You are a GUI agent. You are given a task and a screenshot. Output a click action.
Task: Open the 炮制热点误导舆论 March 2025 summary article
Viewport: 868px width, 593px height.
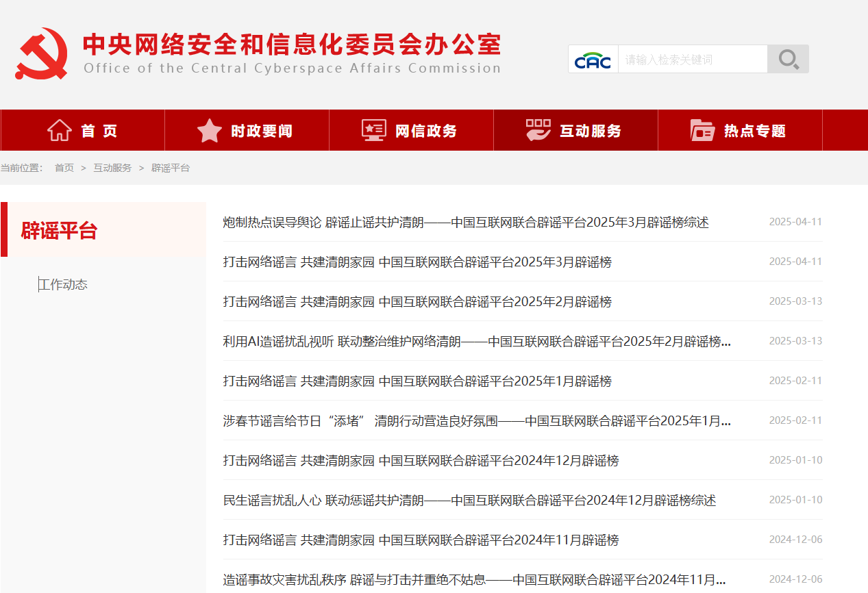[465, 223]
